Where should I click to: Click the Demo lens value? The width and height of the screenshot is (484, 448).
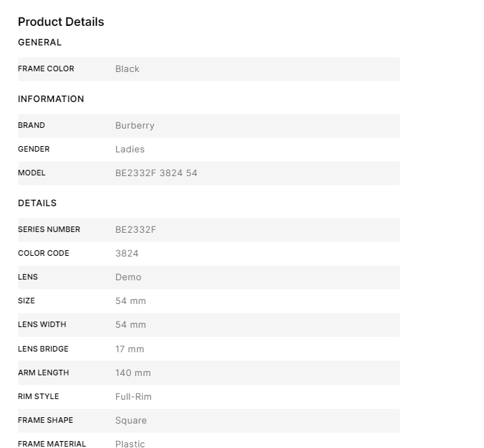coord(128,277)
